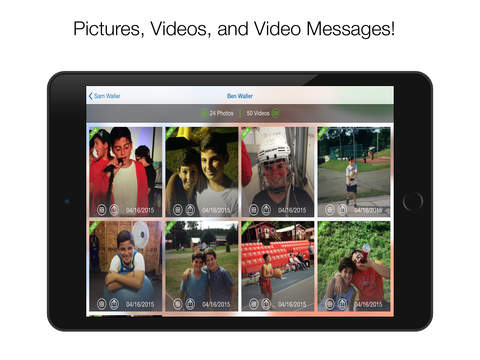Open photo of boy drinking from bottle

click(354, 266)
